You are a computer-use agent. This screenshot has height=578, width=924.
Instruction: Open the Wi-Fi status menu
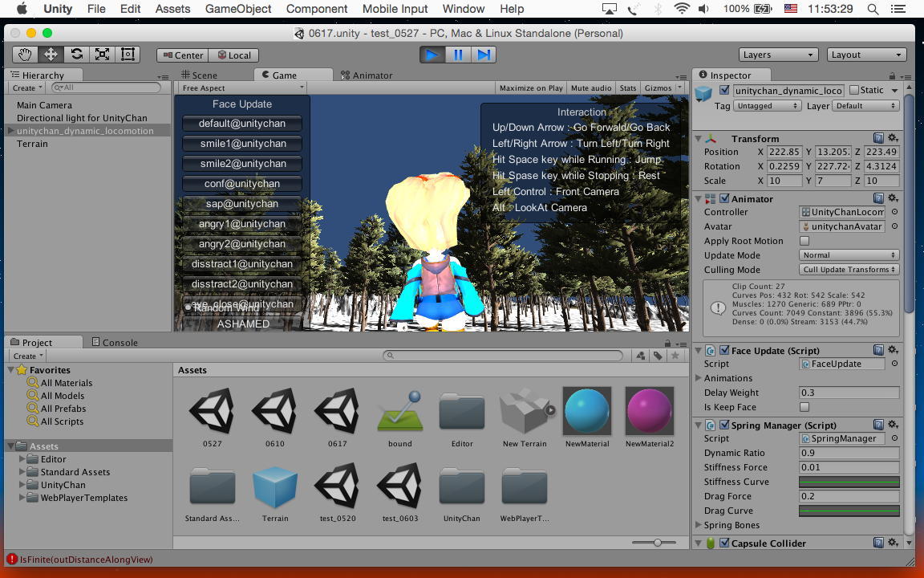coord(682,9)
